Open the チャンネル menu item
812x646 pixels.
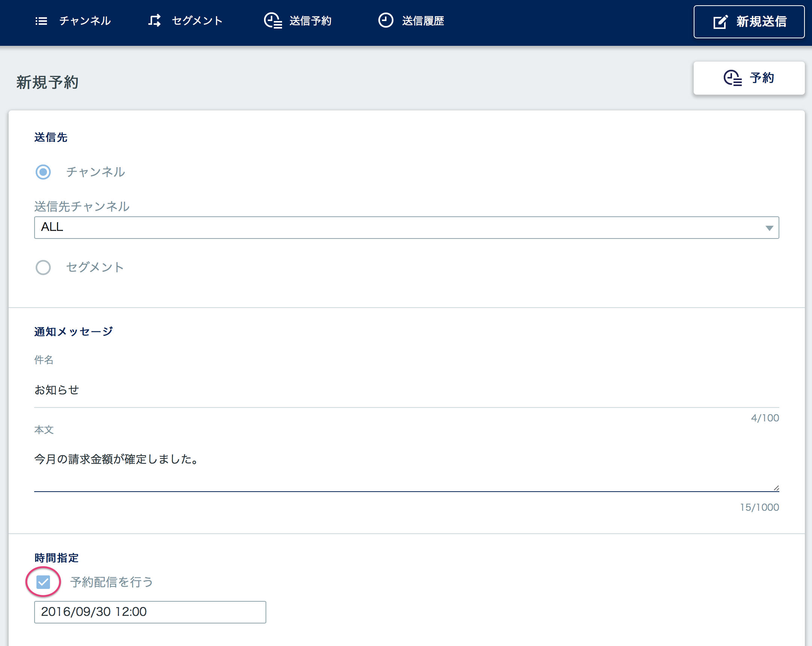click(x=73, y=21)
